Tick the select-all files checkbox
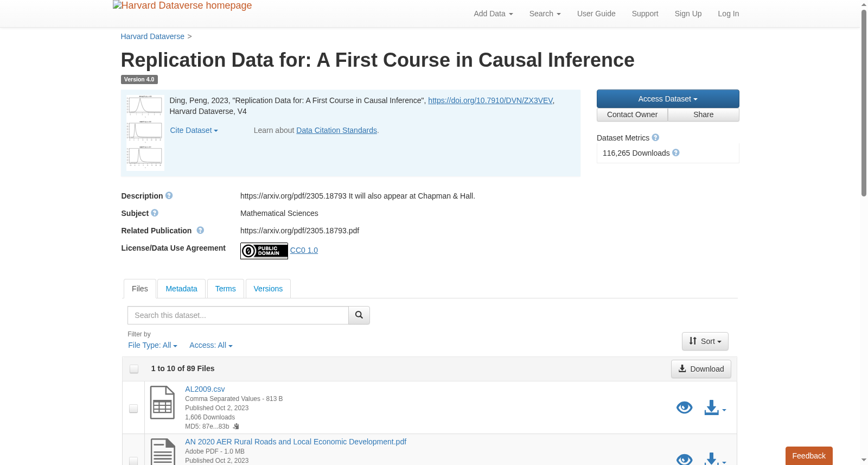 click(x=134, y=369)
